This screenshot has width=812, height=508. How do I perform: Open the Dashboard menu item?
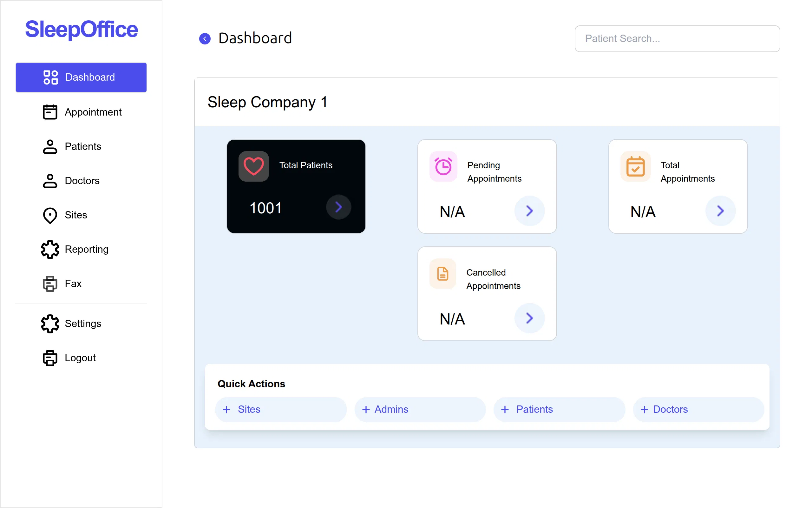[81, 77]
